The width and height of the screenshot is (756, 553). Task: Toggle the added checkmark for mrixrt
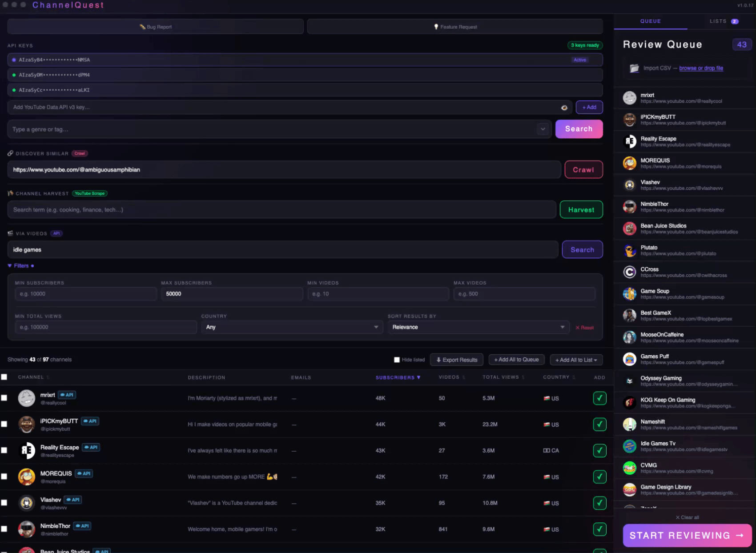coord(599,398)
